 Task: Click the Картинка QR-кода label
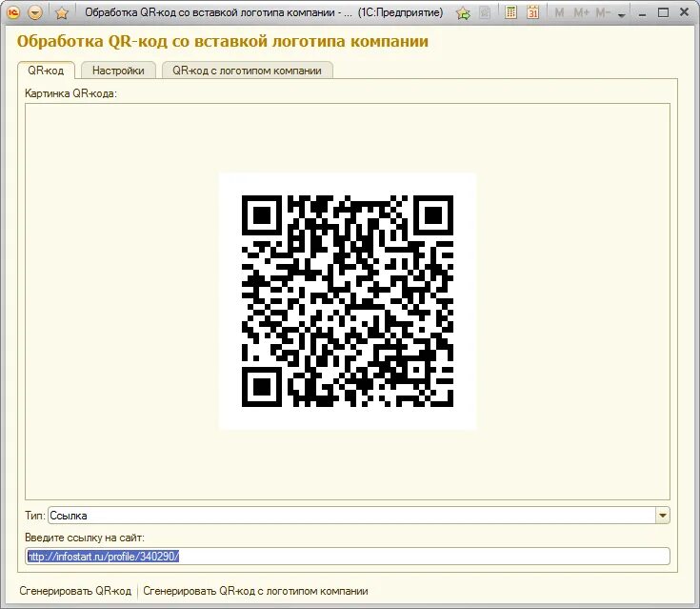(70, 93)
